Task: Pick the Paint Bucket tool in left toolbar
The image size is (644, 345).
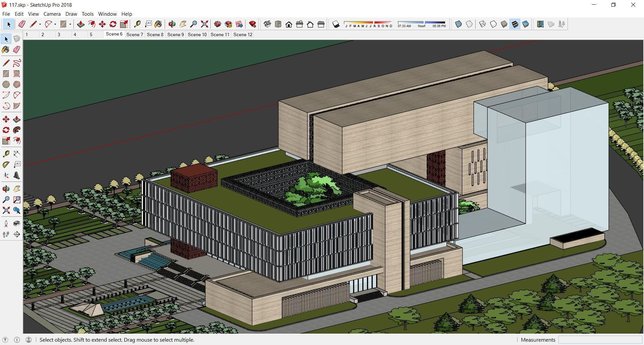Action: [x=6, y=50]
